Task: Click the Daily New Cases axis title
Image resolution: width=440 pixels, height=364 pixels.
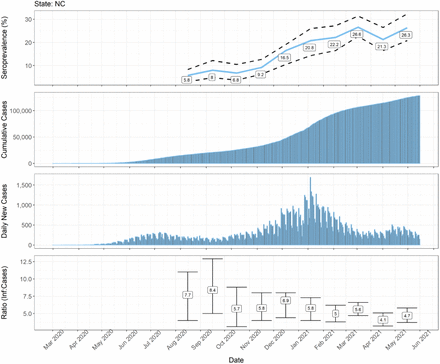Action: (4, 211)
